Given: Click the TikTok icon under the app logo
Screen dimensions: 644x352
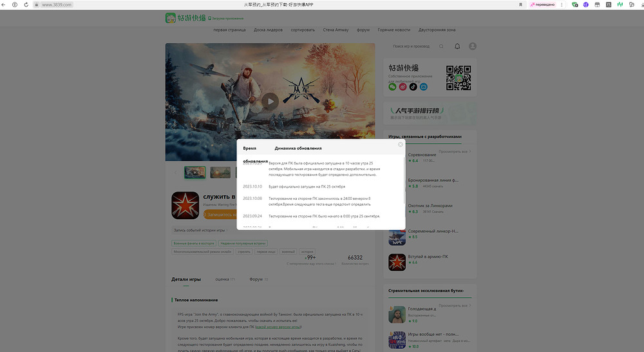Looking at the screenshot, I should [x=413, y=86].
